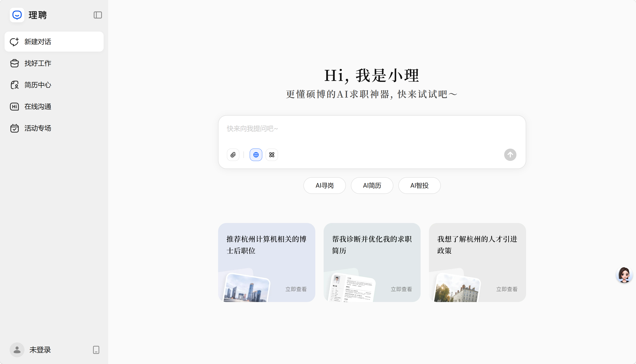Click the AI简历 button
The width and height of the screenshot is (636, 364).
(x=372, y=186)
